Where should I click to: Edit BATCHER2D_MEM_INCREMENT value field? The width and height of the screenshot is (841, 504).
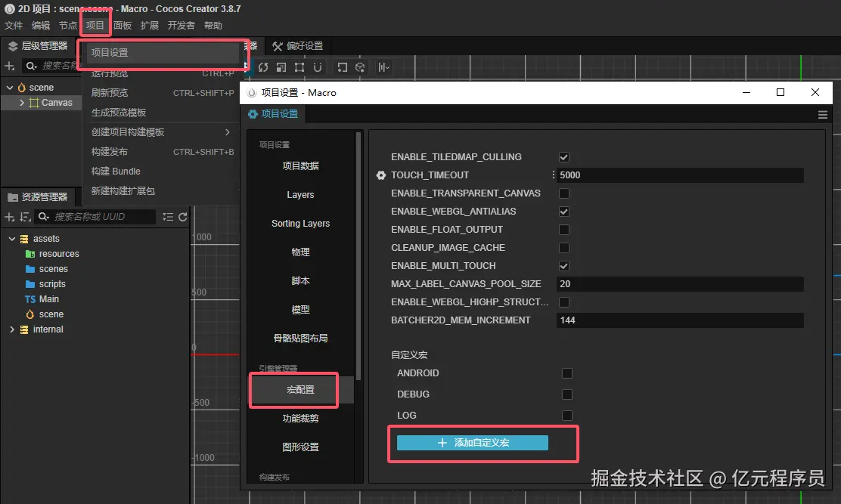pos(680,320)
